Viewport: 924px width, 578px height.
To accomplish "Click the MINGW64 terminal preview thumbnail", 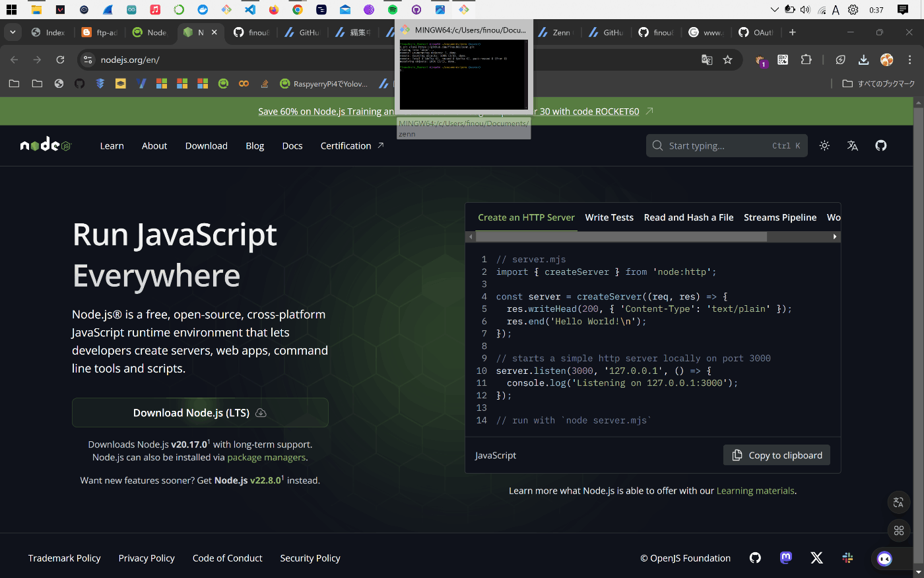I will click(463, 74).
